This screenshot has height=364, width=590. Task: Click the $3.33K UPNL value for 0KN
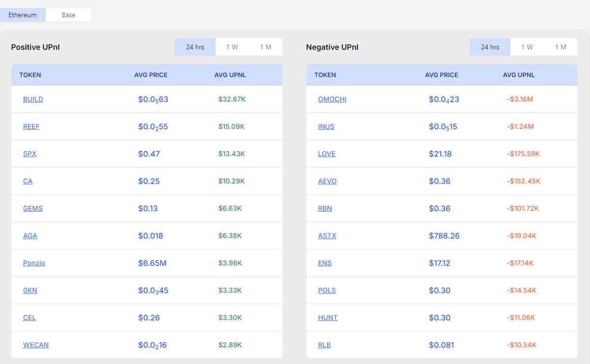coord(230,290)
